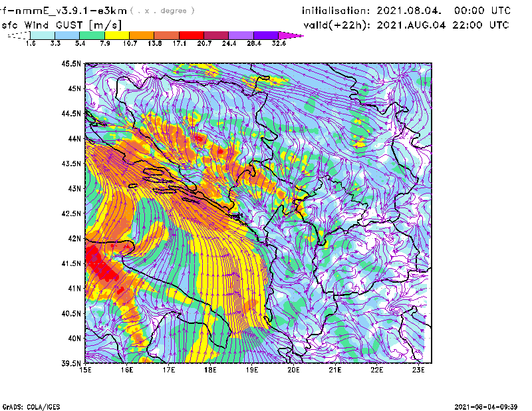Click longitude label 21E
532x411 pixels.
tap(335, 370)
